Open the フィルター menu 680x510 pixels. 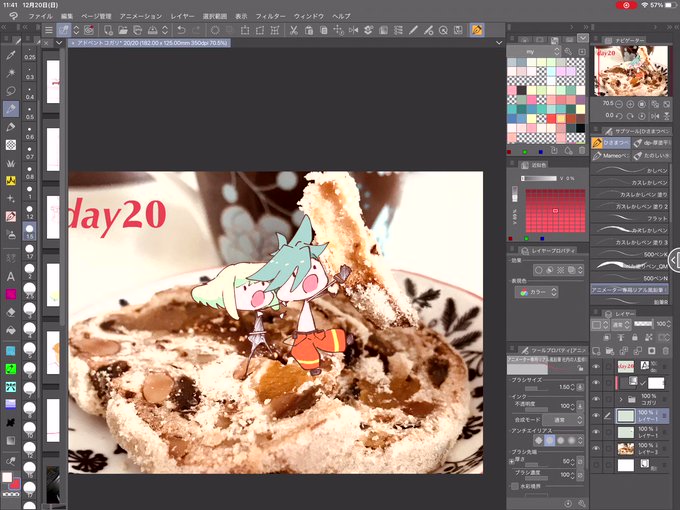click(x=270, y=16)
